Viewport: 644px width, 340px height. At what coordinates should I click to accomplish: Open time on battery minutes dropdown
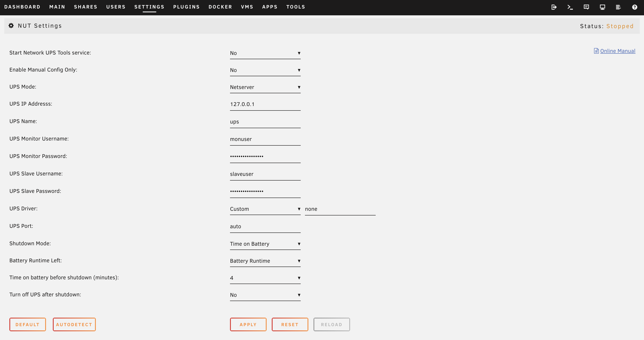265,278
